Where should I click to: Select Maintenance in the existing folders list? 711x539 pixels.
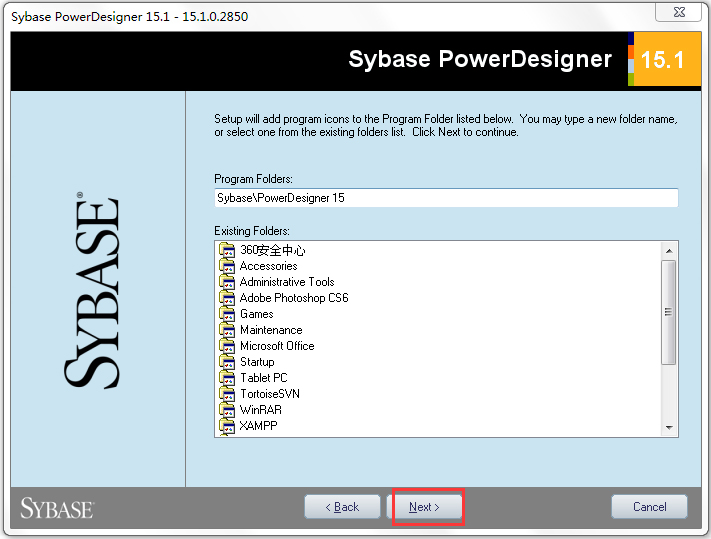[x=270, y=330]
